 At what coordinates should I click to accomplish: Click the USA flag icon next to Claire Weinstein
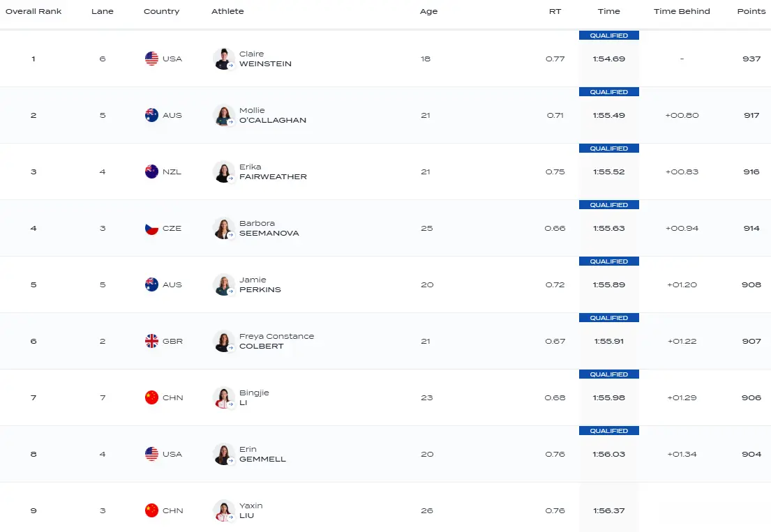151,59
